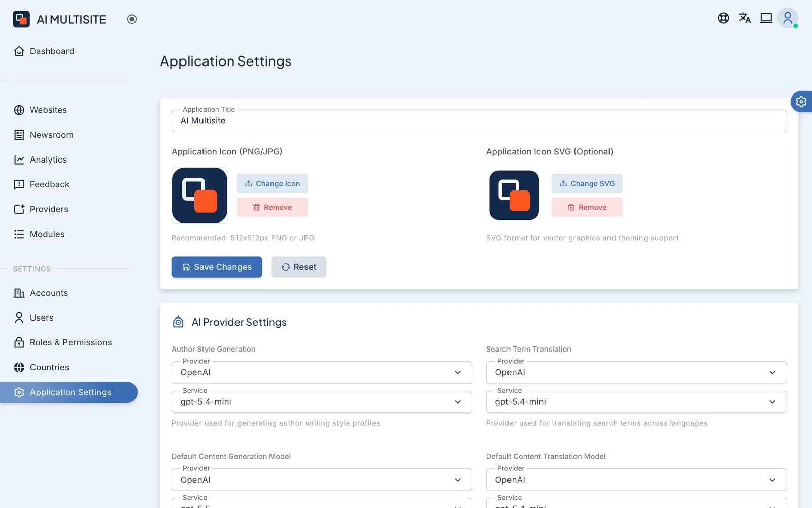
Task: Click the Users person icon
Action: tap(19, 318)
